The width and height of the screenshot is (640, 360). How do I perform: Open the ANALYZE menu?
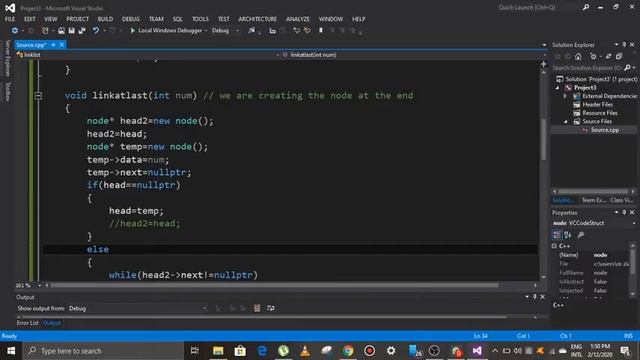(298, 19)
